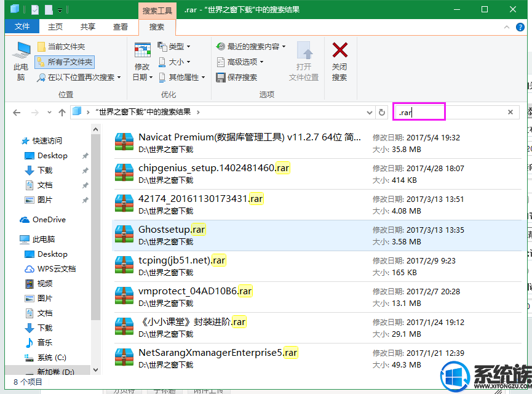532x394 pixels.
Task: Click NetSarangXmanagerEnterprise5.rar archive icon
Action: (x=124, y=358)
